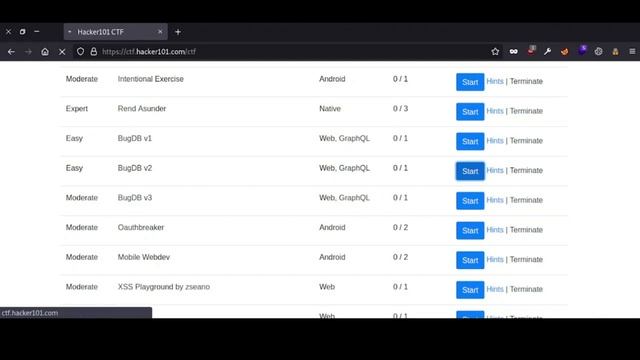Click 'Easy' in the BugDB v1 row

[x=74, y=138]
